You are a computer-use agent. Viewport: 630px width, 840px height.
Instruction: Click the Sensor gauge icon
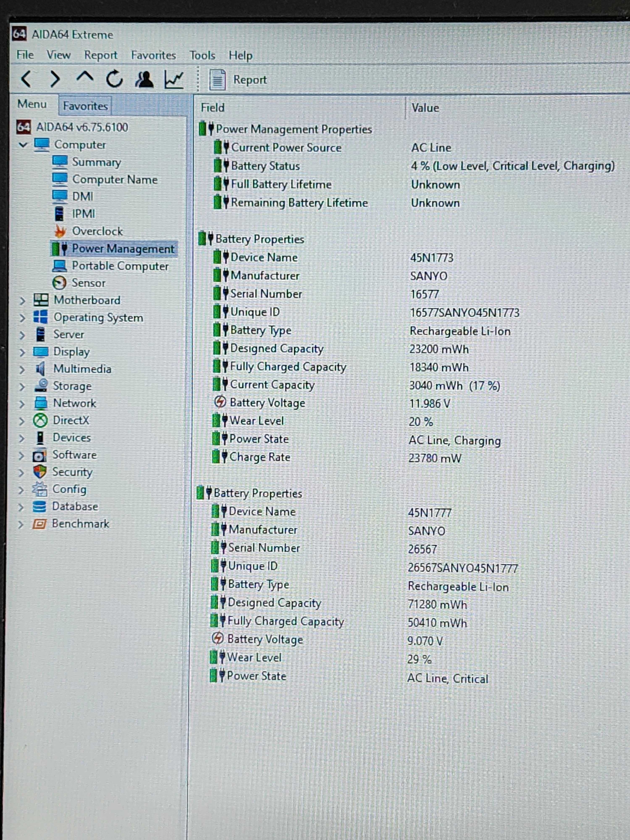59,283
